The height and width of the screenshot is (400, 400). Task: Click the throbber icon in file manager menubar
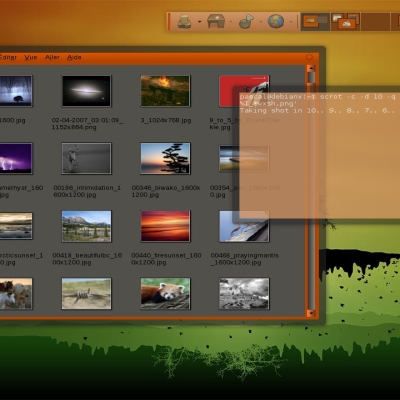(309, 57)
